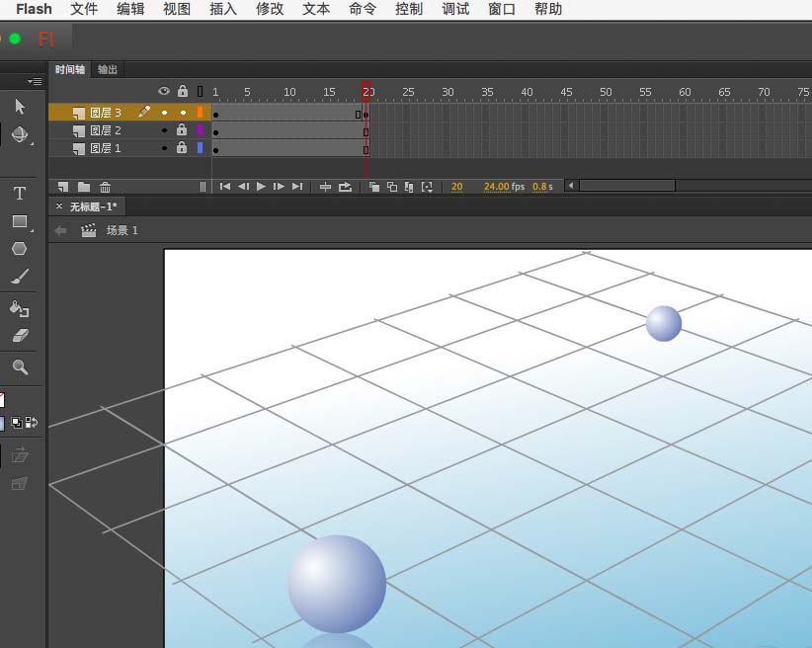812x648 pixels.
Task: Select the Brush tool
Action: click(20, 277)
